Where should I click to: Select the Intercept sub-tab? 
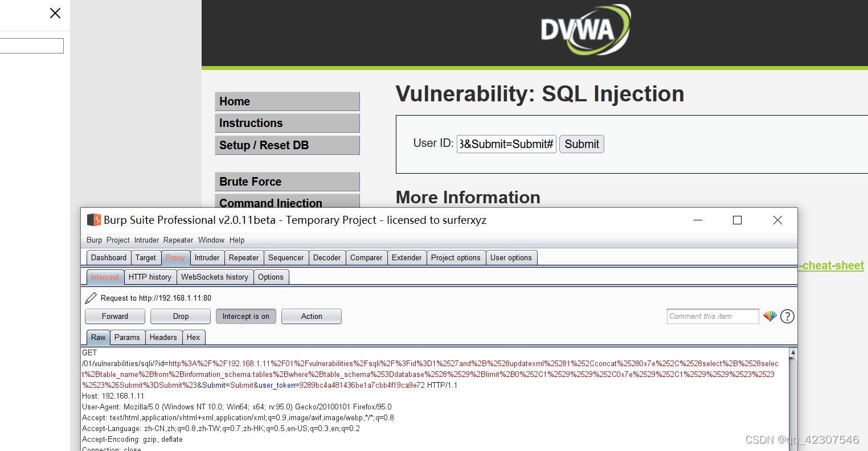click(x=105, y=277)
